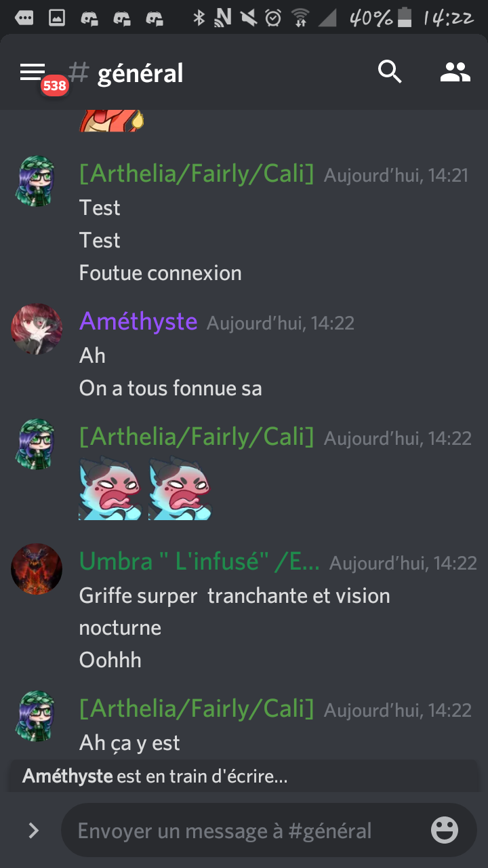Open the emoji picker smiley
The image size is (488, 868).
(445, 830)
